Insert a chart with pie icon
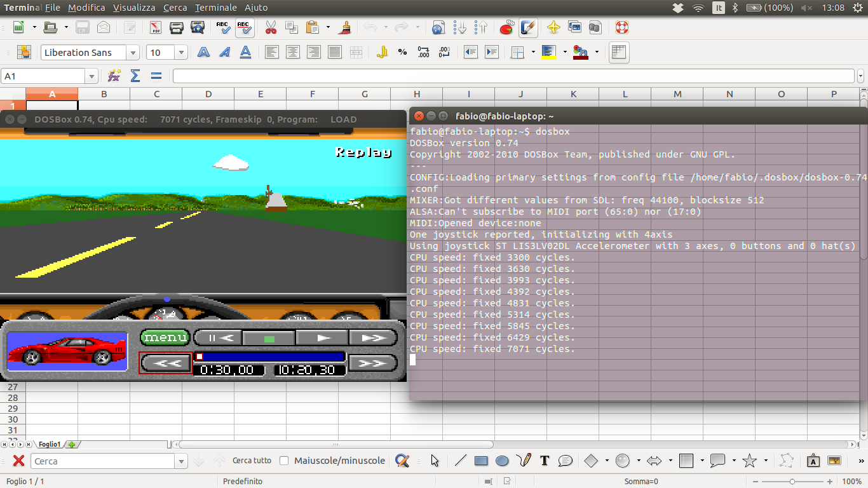This screenshot has height=488, width=868. [x=506, y=27]
